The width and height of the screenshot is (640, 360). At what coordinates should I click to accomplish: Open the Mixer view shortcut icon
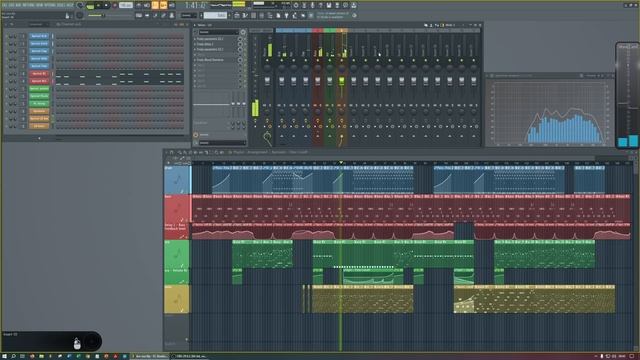point(262,16)
